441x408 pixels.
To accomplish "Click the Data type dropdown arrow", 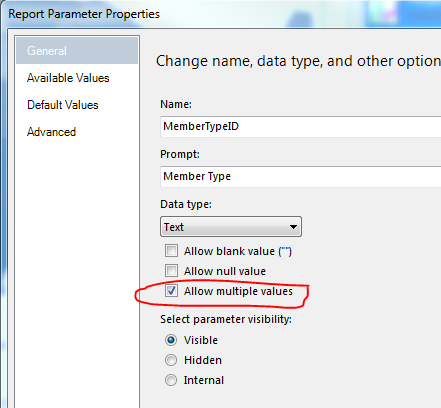I will pos(293,227).
